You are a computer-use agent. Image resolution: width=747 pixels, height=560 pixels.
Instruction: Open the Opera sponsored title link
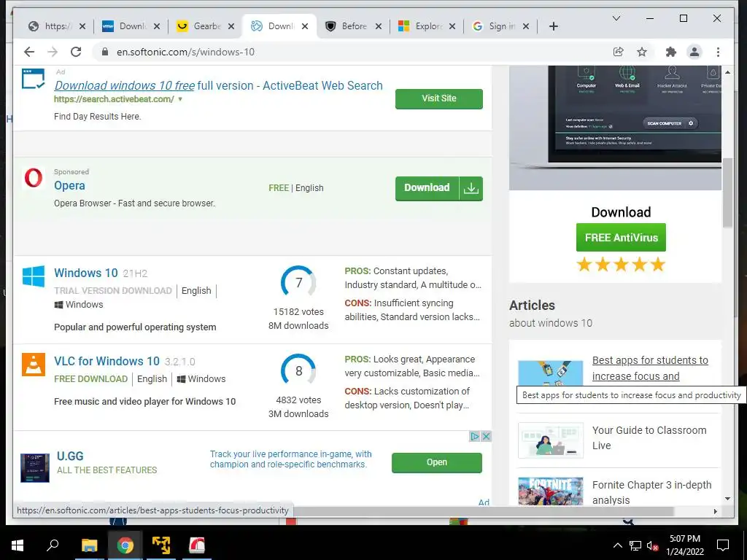click(69, 186)
